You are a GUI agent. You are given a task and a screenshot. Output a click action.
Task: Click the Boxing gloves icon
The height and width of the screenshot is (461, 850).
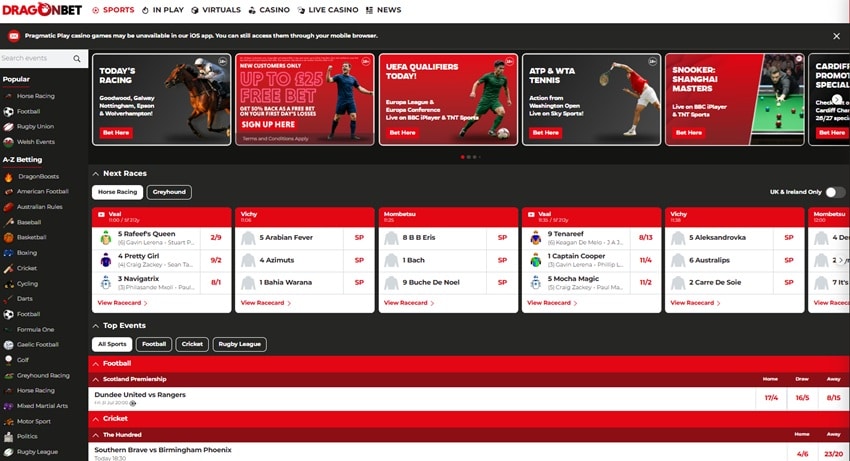[8, 253]
